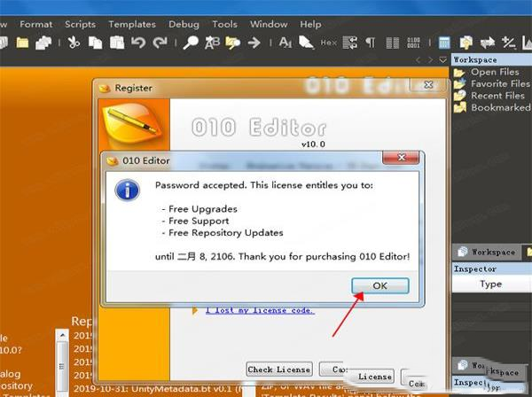Click the Find in Files icon
Screen dimensions: 532x397
(x=232, y=43)
